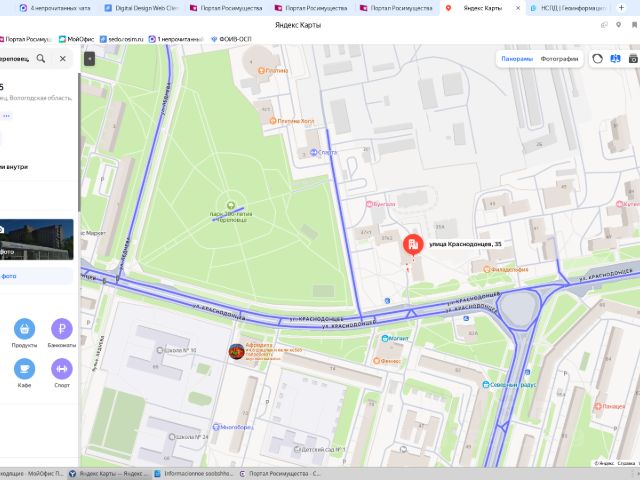
Task: Select the Банкоматы category icon
Action: click(62, 329)
